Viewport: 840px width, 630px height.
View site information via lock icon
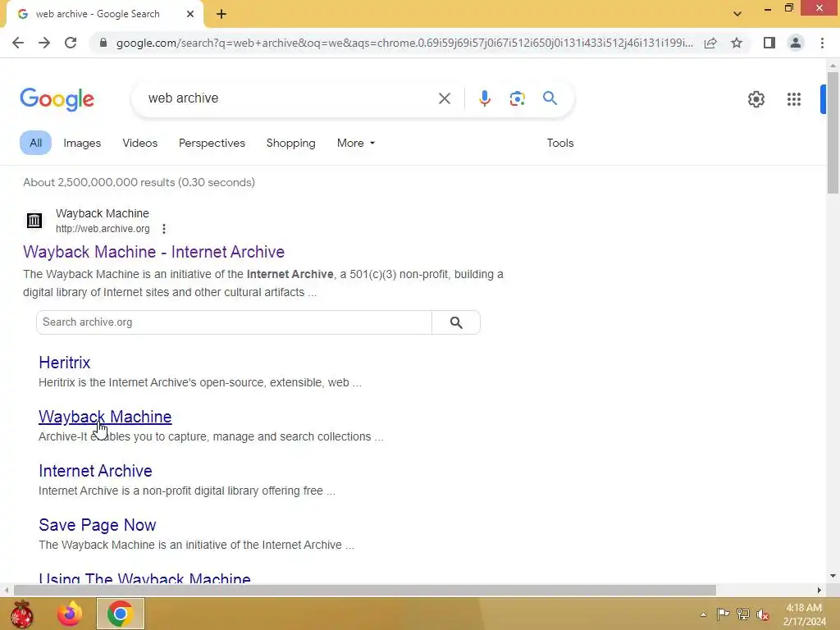103,43
